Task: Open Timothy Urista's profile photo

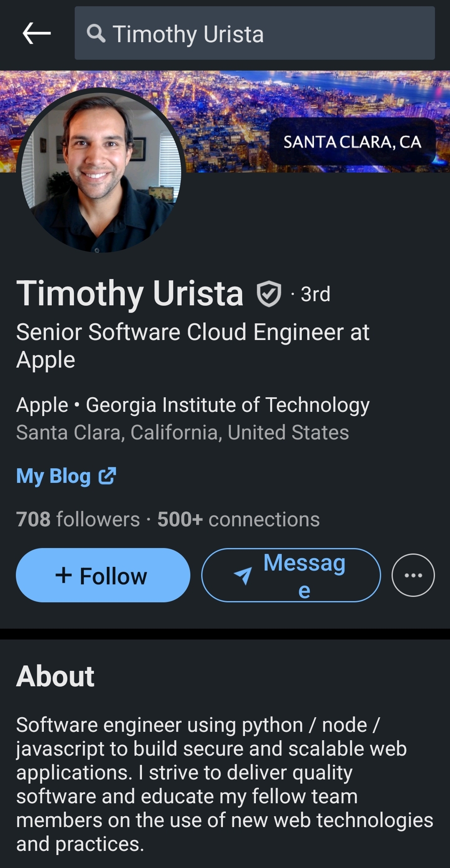Action: click(x=101, y=171)
